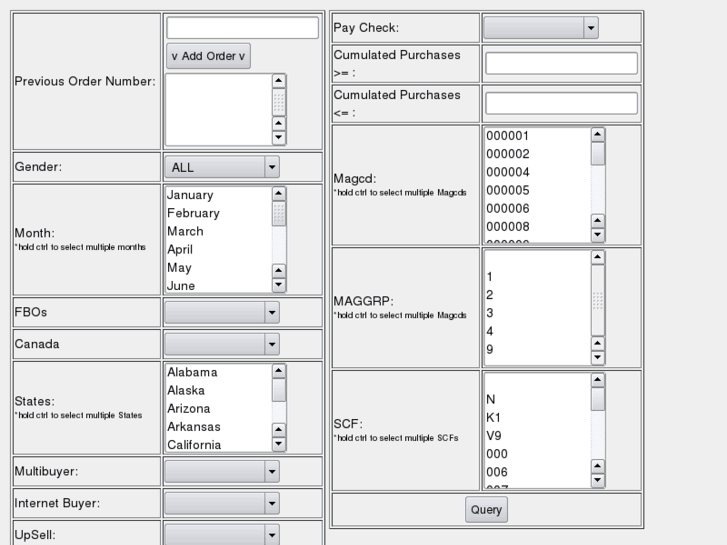Viewport: 727px width, 545px height.
Task: Select May in the Month list
Action: (218, 268)
